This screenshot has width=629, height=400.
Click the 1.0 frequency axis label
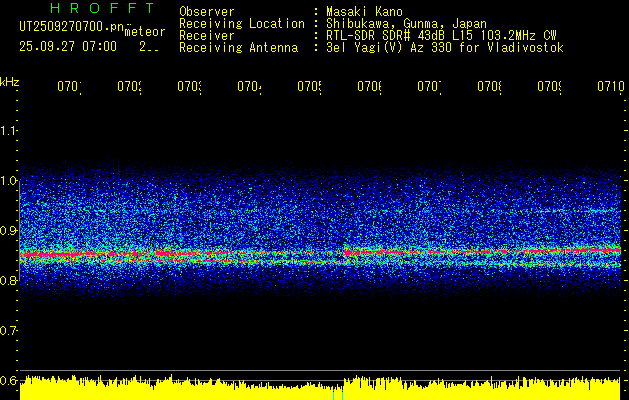[8, 181]
